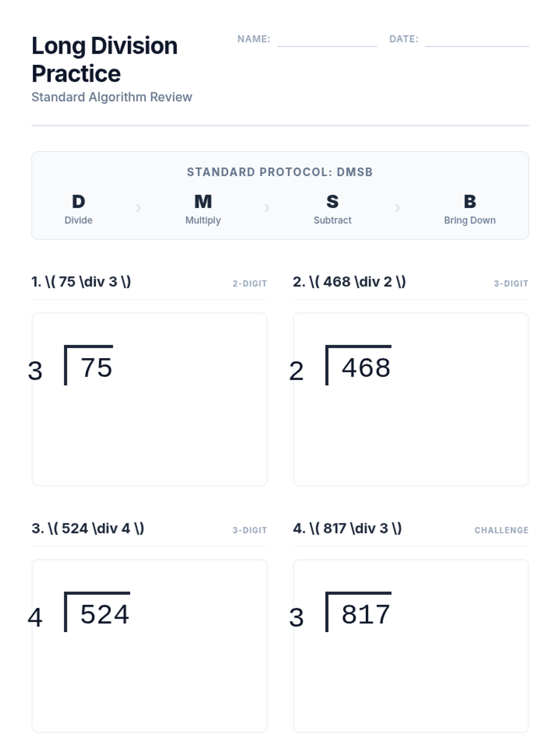
Task: Click the CHALLENGE tag on problem 4
Action: pos(501,530)
